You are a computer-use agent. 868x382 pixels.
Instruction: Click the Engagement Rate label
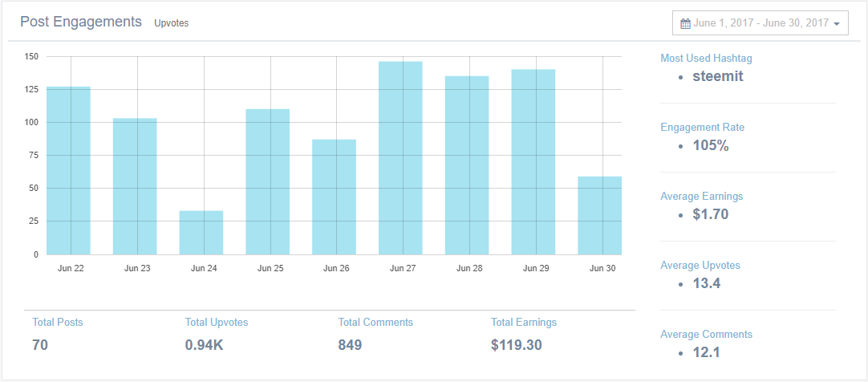(704, 127)
